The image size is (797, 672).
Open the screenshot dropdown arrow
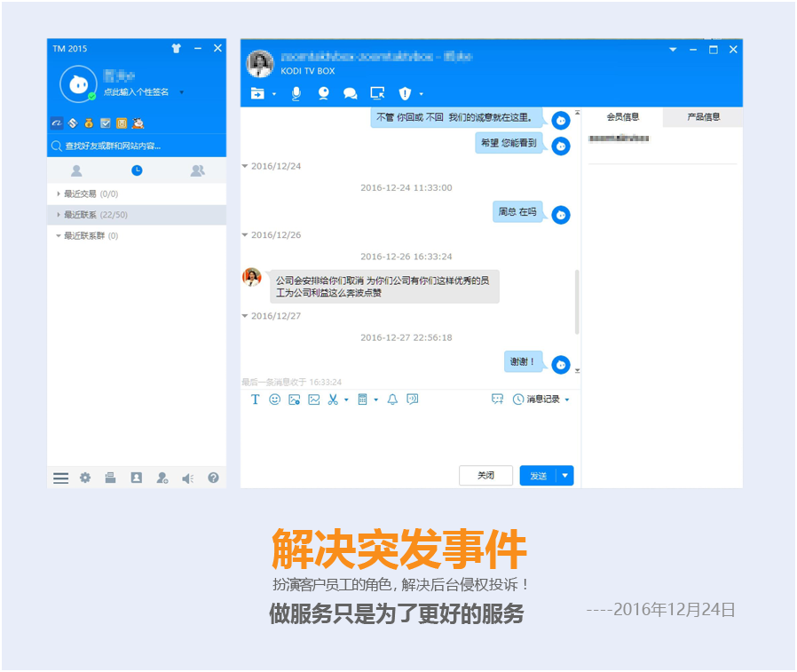click(x=347, y=400)
